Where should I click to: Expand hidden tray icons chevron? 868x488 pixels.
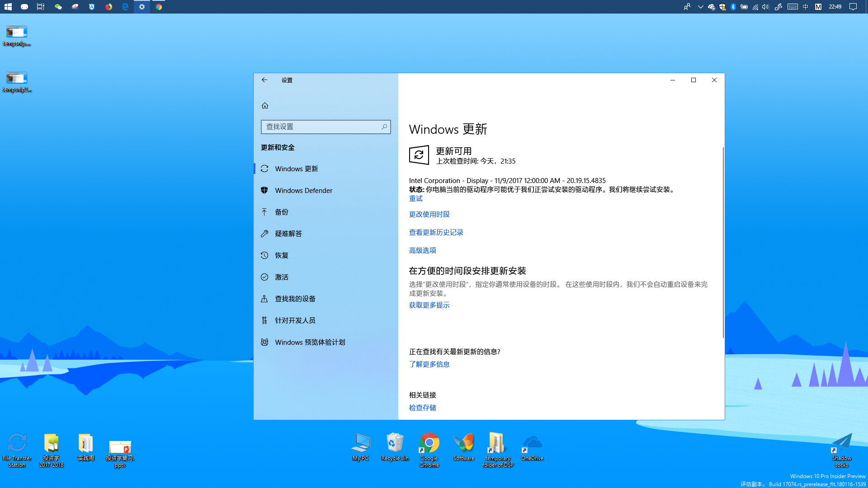(x=700, y=7)
